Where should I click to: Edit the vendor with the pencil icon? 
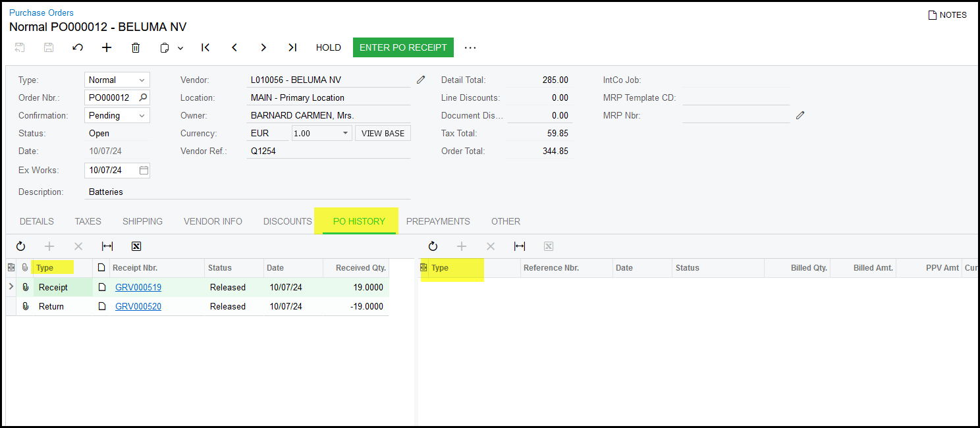pyautogui.click(x=421, y=80)
